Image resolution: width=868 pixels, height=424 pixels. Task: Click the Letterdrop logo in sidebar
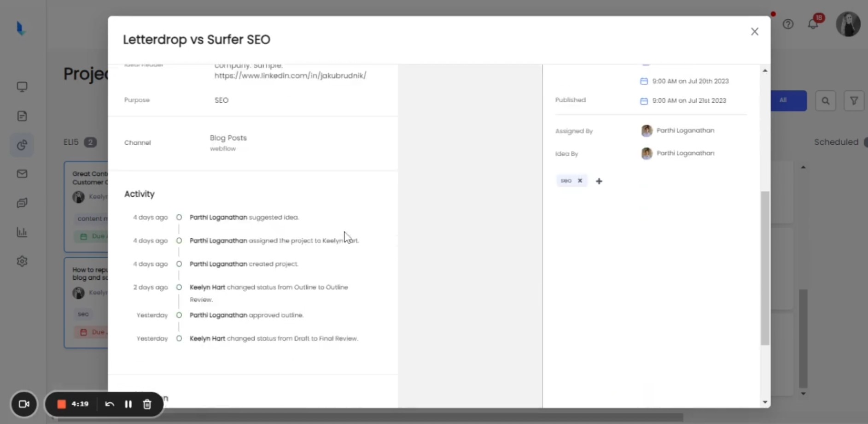click(x=21, y=29)
